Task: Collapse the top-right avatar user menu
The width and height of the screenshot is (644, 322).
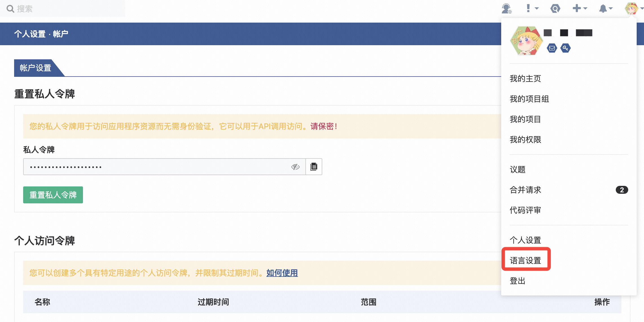Action: tap(632, 8)
